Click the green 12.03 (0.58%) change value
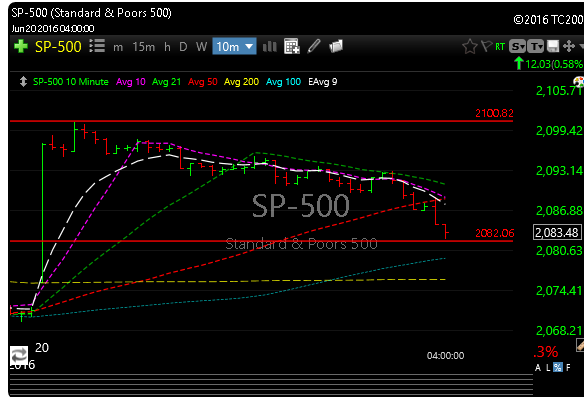Viewport: 584px width, 397px height. [x=554, y=64]
